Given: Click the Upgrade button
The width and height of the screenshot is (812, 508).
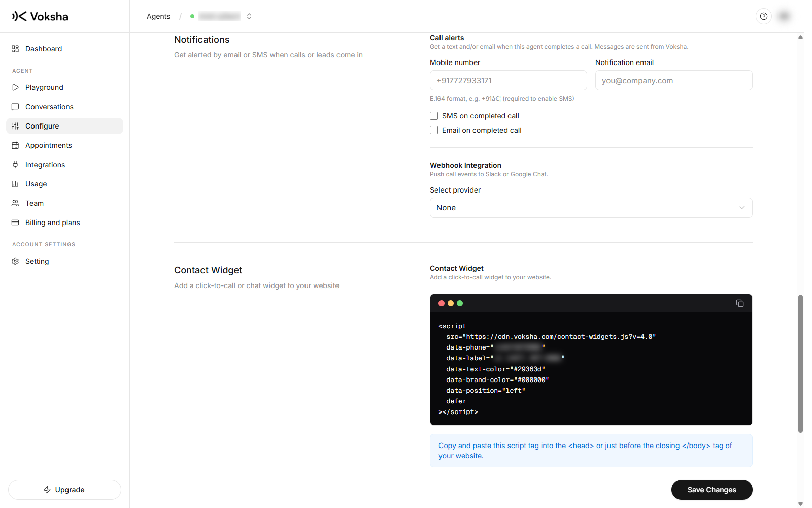Looking at the screenshot, I should (x=64, y=490).
